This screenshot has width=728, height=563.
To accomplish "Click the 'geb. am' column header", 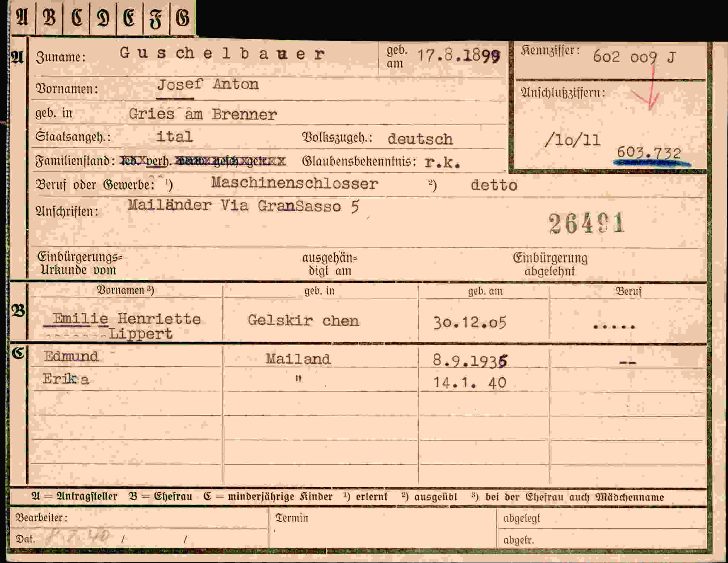I will pos(485,291).
